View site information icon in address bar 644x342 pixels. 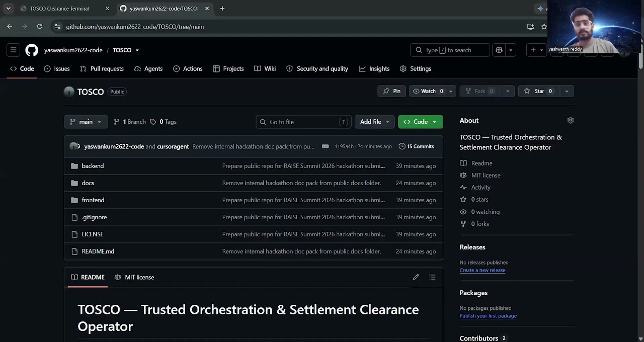click(57, 26)
